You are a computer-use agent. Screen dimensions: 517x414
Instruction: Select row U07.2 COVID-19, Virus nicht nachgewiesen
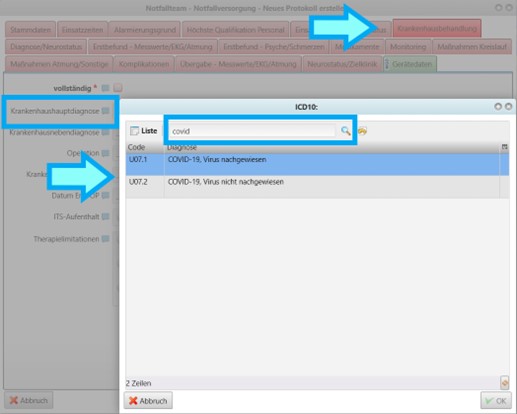[317, 187]
